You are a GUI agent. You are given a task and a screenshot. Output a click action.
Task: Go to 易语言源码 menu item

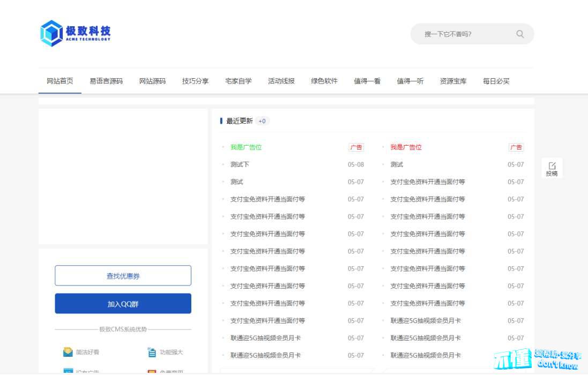click(x=106, y=81)
